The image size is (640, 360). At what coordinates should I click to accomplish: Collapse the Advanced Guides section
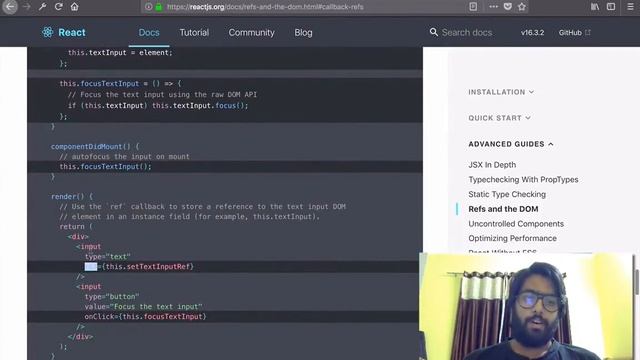point(511,144)
